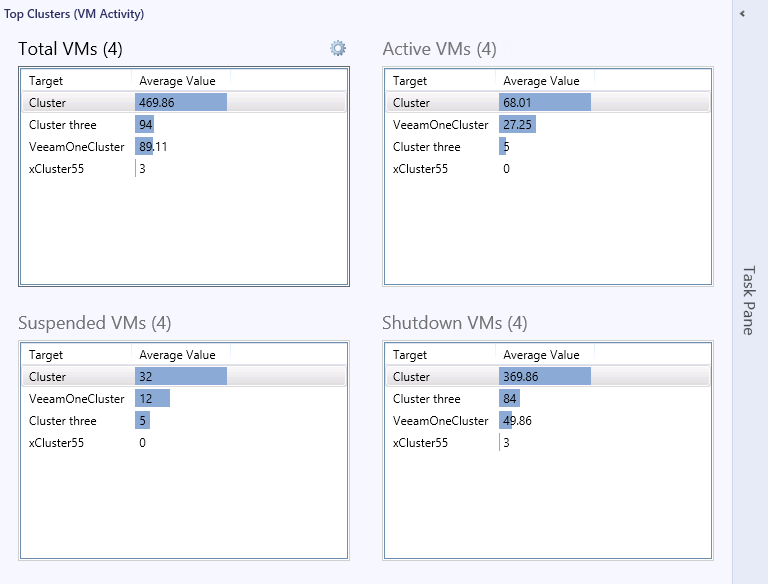Sort Active VMs by Average Value header
Screen dimensions: 768x584
coord(541,81)
